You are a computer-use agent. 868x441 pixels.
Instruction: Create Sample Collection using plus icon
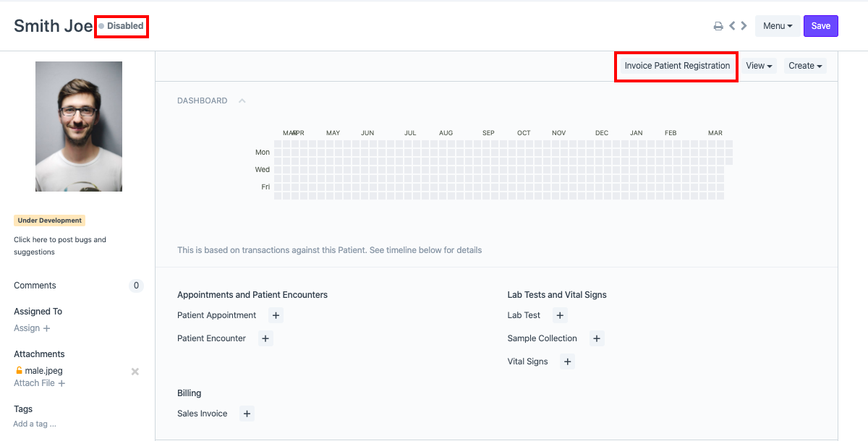pos(597,338)
